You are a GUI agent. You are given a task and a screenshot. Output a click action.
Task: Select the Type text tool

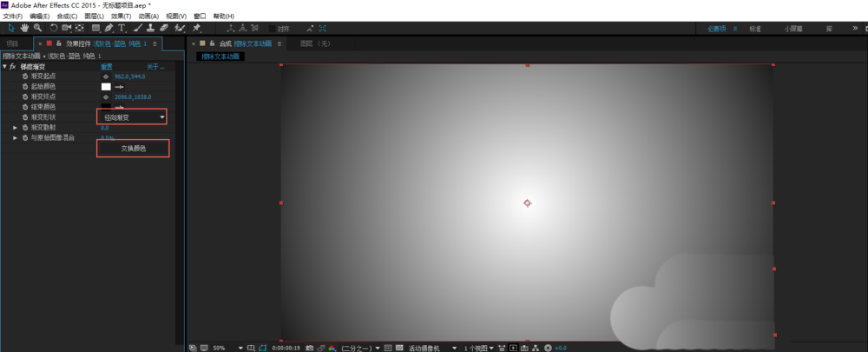122,28
